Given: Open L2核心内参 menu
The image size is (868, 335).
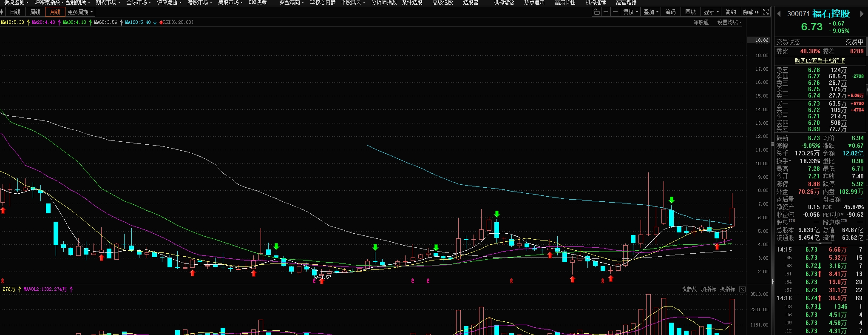Looking at the screenshot, I should pyautogui.click(x=323, y=3).
